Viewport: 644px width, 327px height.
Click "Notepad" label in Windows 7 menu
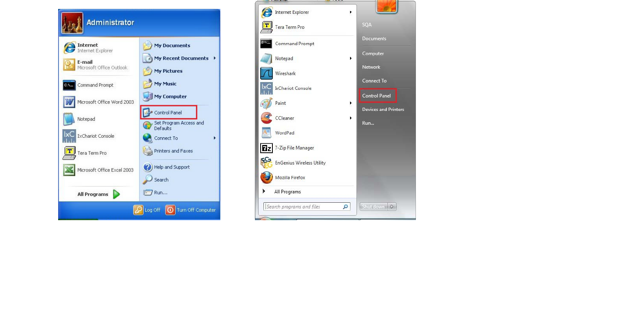[x=284, y=58]
